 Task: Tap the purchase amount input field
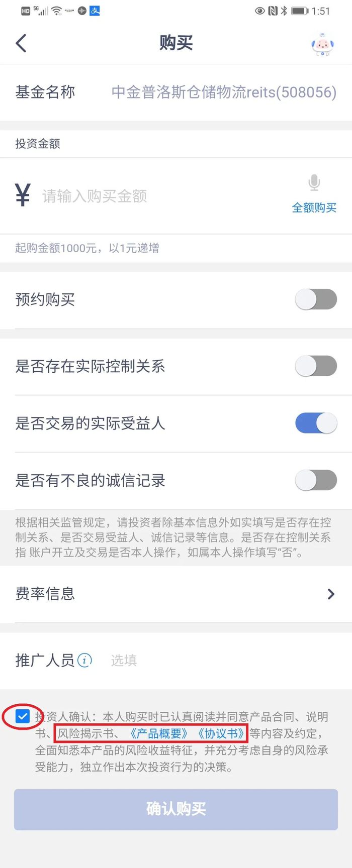coord(151,196)
